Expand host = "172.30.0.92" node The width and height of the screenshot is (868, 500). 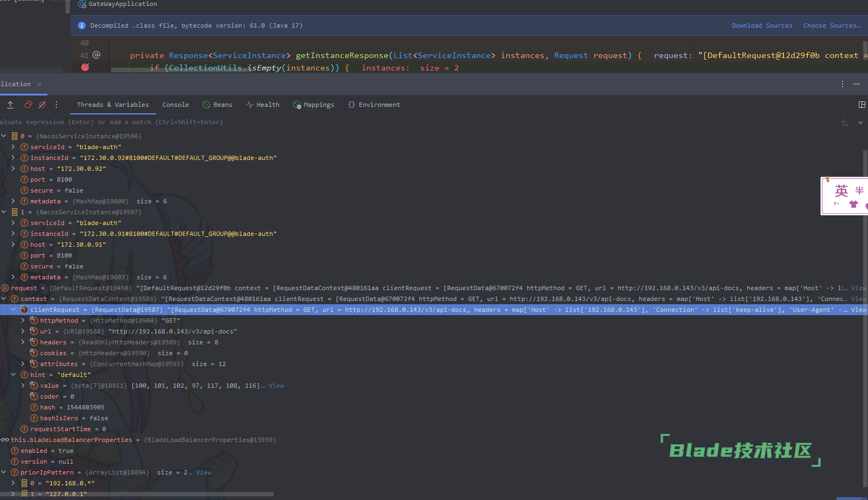(13, 169)
